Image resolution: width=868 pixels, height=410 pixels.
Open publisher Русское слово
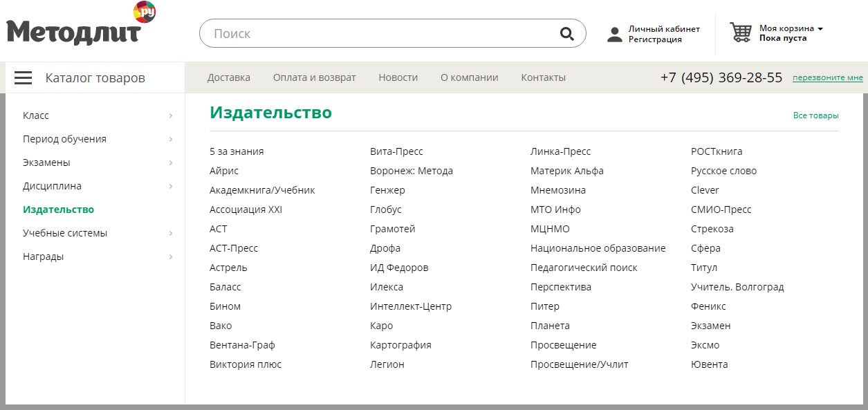724,171
